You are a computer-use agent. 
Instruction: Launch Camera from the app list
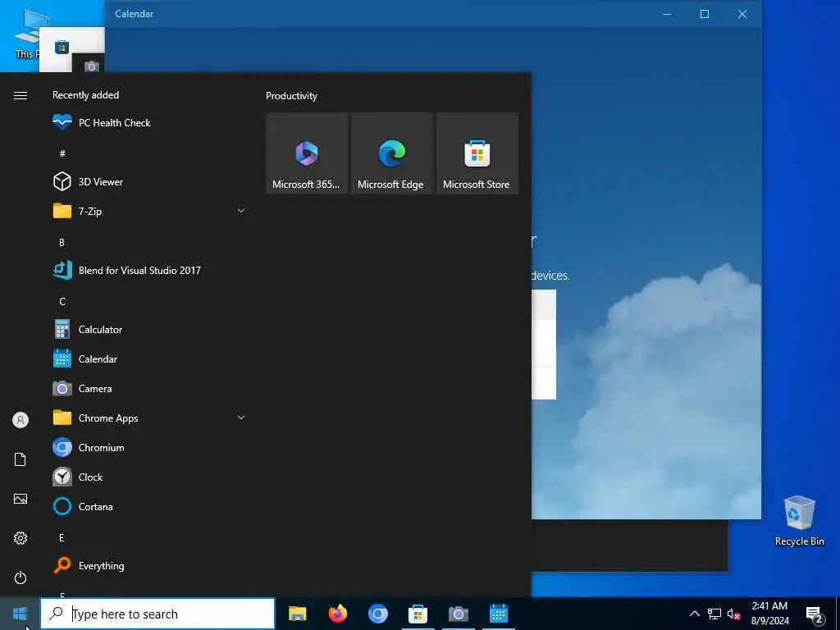point(148,388)
